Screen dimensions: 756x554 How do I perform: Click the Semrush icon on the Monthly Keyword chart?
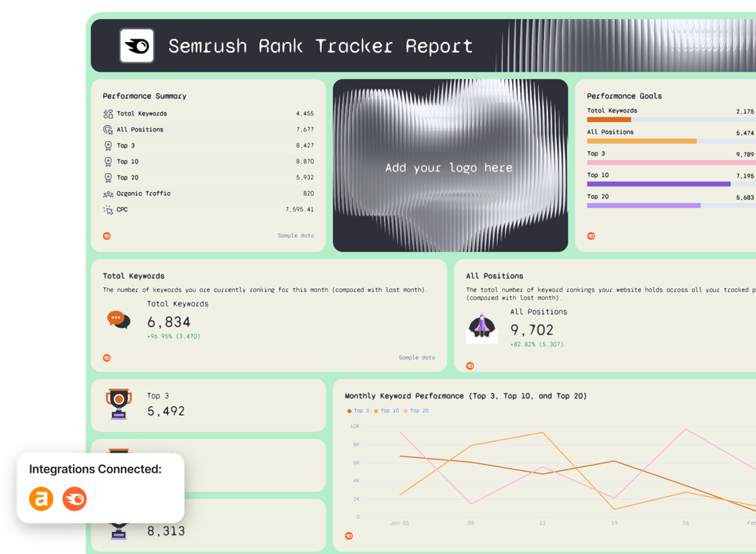point(348,536)
